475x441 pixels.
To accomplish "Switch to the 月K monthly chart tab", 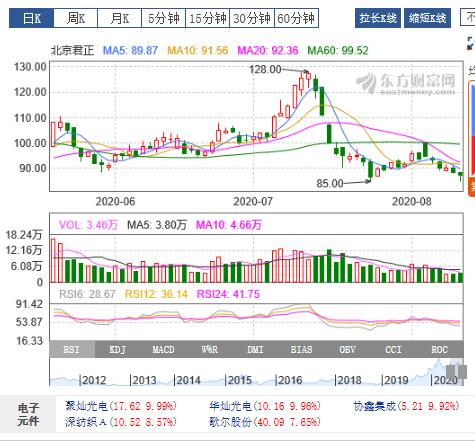I will (120, 18).
